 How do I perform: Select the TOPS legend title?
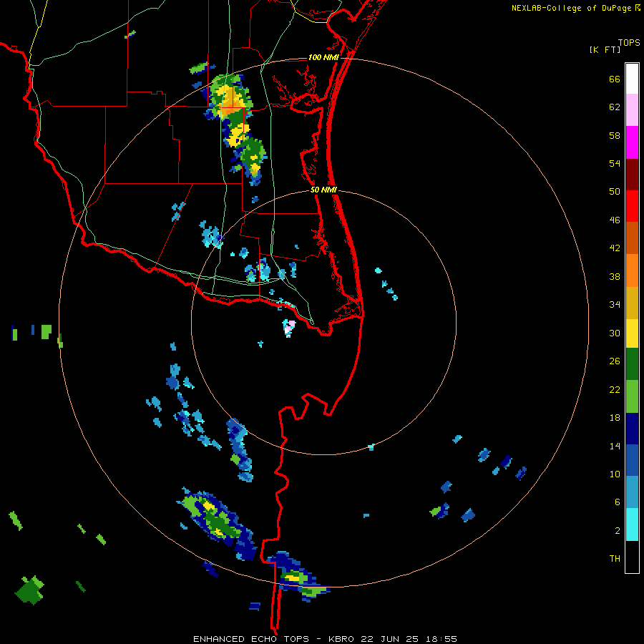tap(629, 42)
